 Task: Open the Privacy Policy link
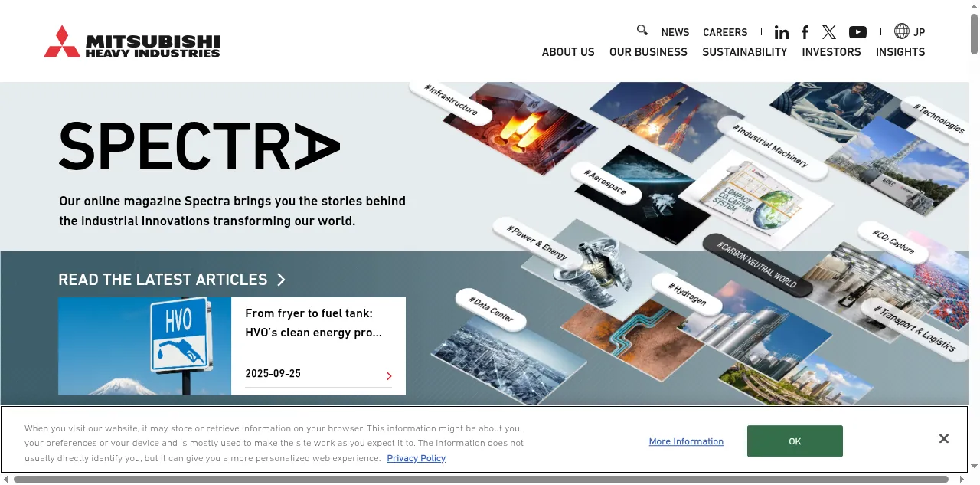click(416, 458)
